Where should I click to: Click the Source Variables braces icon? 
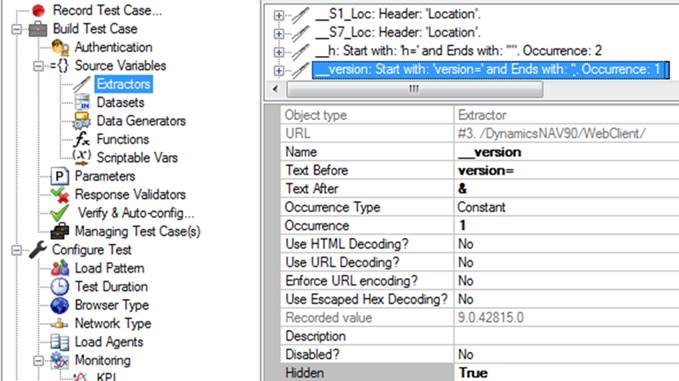pyautogui.click(x=59, y=66)
